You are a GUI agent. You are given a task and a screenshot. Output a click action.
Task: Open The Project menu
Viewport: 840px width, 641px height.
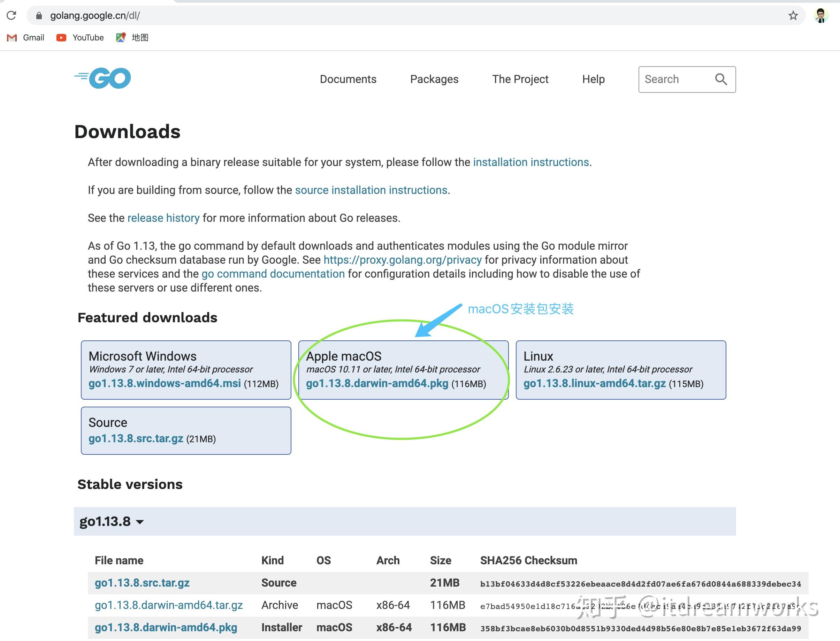pyautogui.click(x=520, y=79)
